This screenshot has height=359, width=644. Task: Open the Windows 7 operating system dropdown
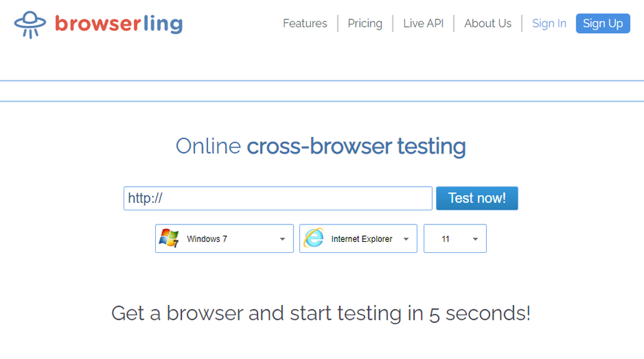[x=224, y=239]
